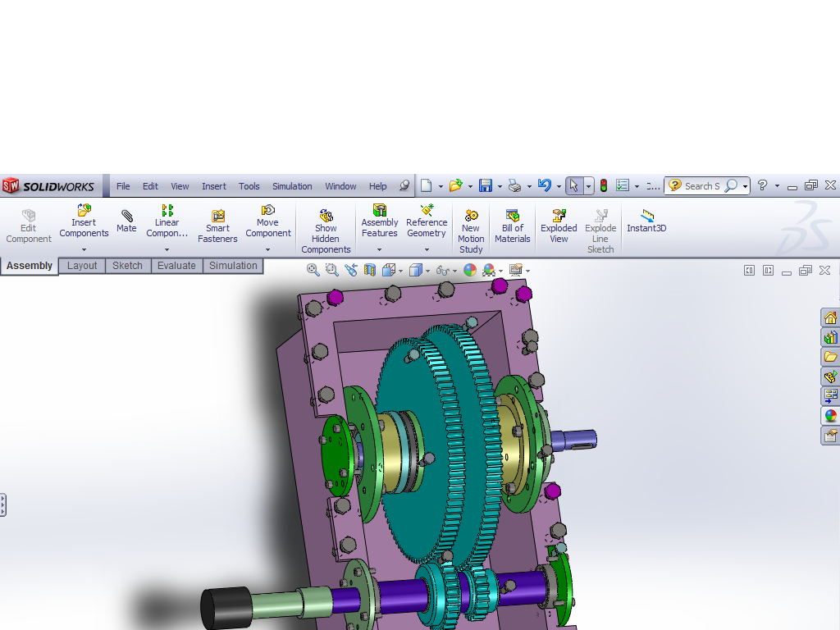Image resolution: width=840 pixels, height=630 pixels.
Task: Expand the Linear Component Pattern dropdown arrow
Action: point(167,249)
